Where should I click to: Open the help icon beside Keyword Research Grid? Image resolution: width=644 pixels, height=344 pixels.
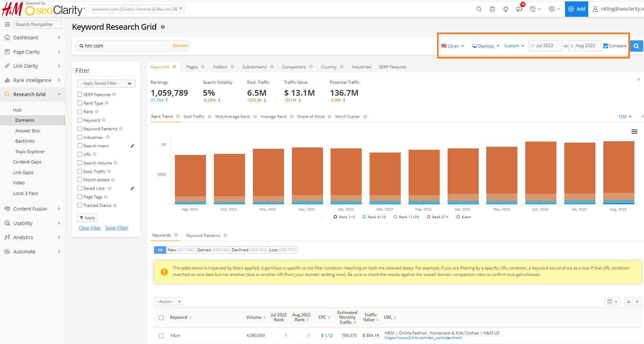coord(163,27)
